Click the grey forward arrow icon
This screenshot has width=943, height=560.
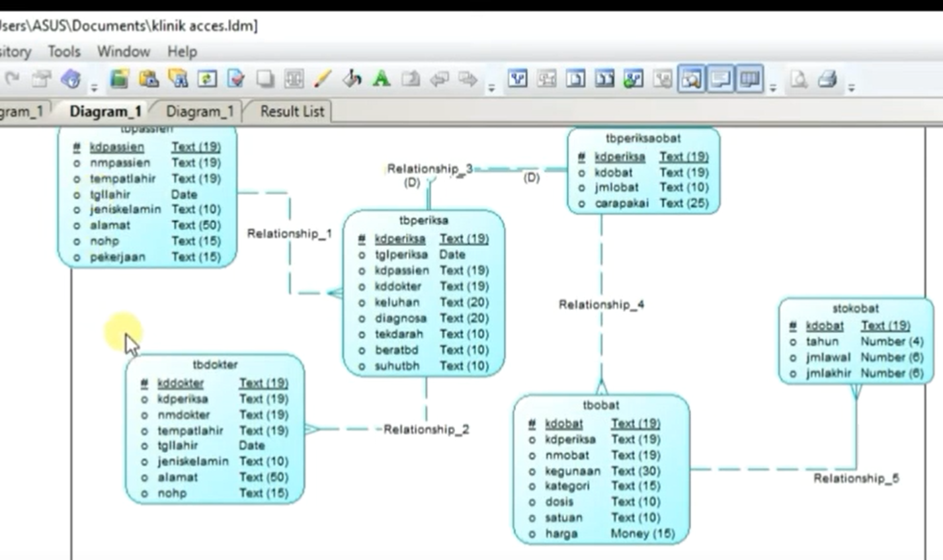[468, 79]
